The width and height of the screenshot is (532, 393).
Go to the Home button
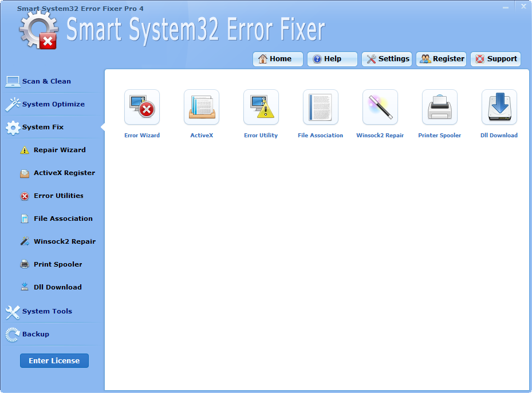pos(278,59)
